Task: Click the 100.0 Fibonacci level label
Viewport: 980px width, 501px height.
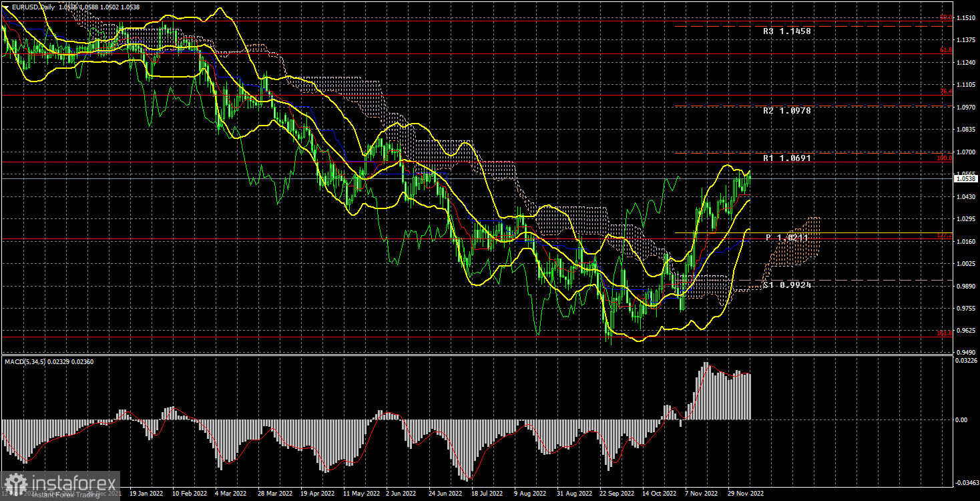Action: pyautogui.click(x=945, y=158)
